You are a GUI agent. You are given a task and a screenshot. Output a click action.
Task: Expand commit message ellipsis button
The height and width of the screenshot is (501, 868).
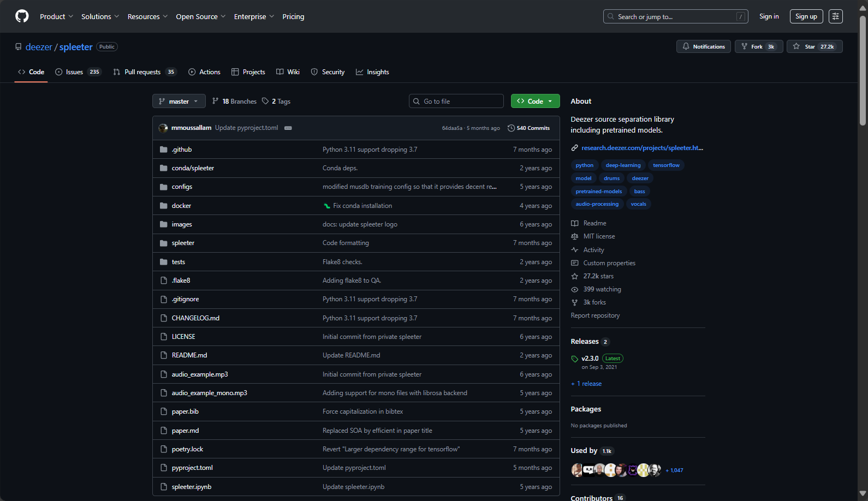[288, 128]
